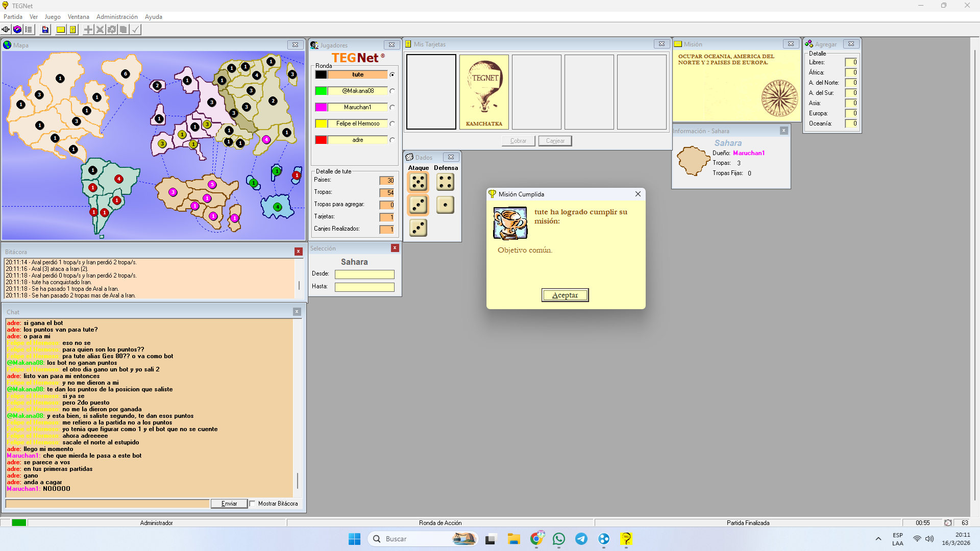980x551 pixels.
Task: Click the Enviar chat button
Action: click(x=229, y=504)
